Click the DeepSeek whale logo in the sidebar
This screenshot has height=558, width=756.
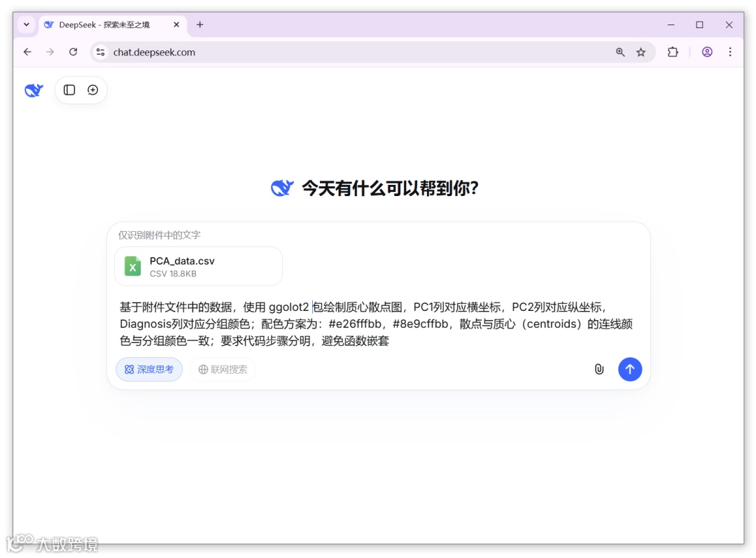pyautogui.click(x=34, y=90)
